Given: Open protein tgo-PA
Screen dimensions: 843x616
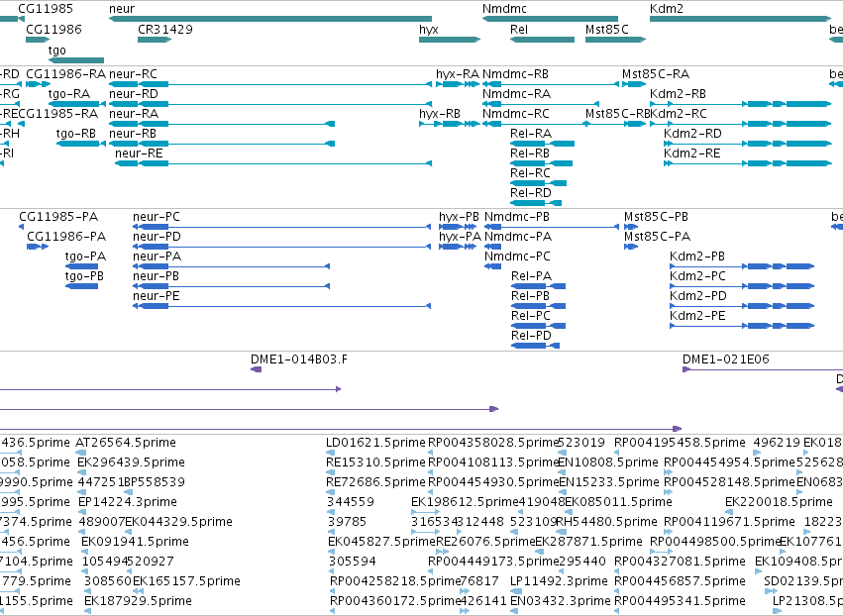Looking at the screenshot, I should point(85,257).
